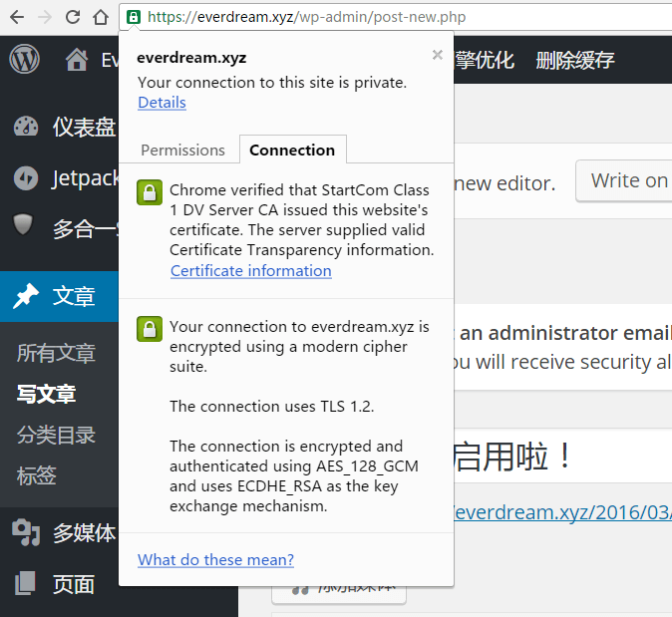Click the pages stack icon
672x617 pixels.
(x=25, y=583)
